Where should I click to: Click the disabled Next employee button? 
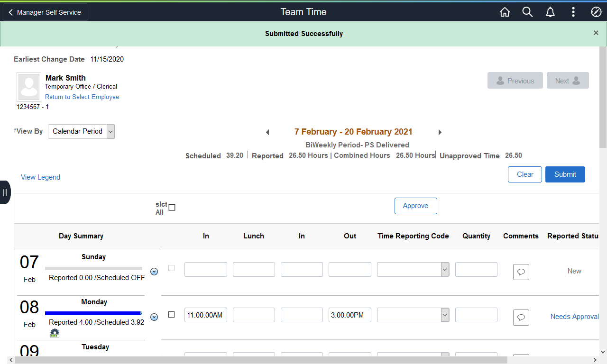568,81
